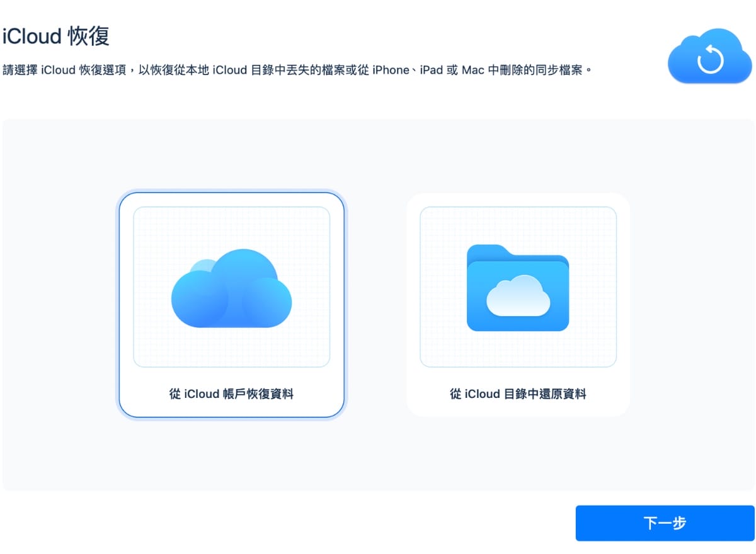Click the iCloud 恢復 heading
The width and height of the screenshot is (756, 554).
coord(56,36)
